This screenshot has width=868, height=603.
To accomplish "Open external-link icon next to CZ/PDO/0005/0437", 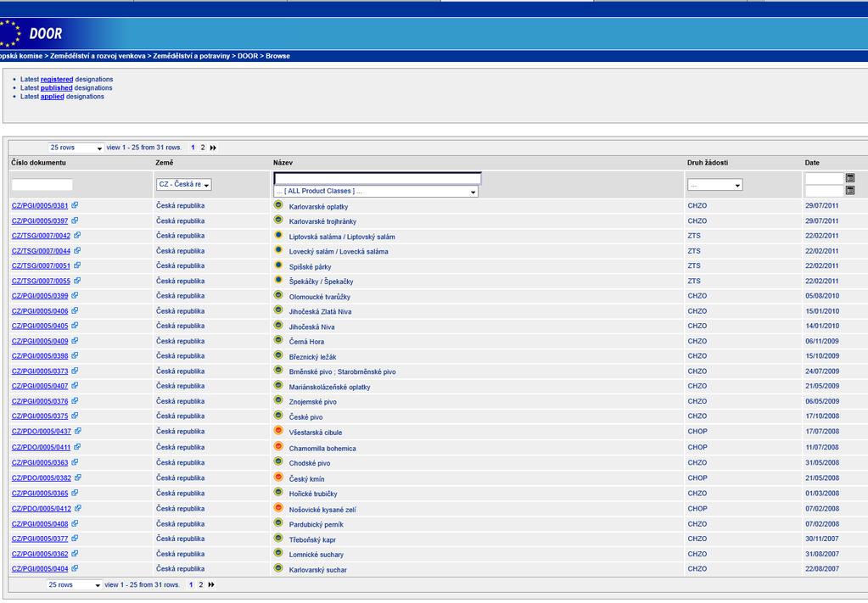I will [78, 431].
